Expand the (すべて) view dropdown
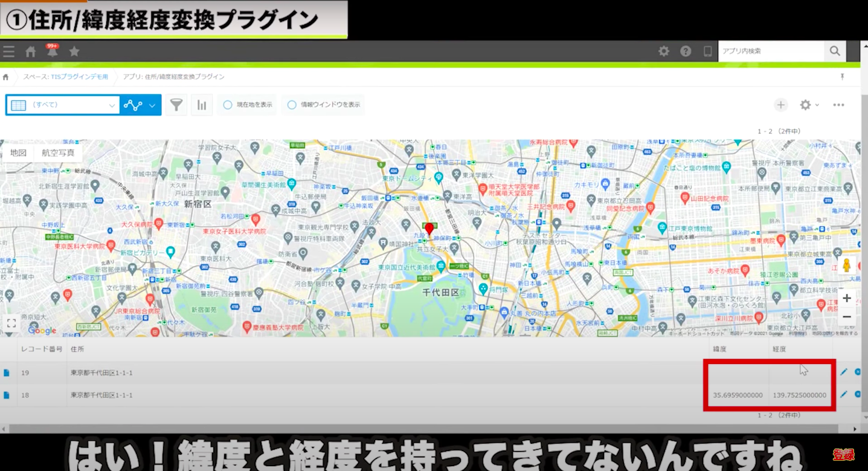Screen dimensions: 868x471 tap(63, 105)
